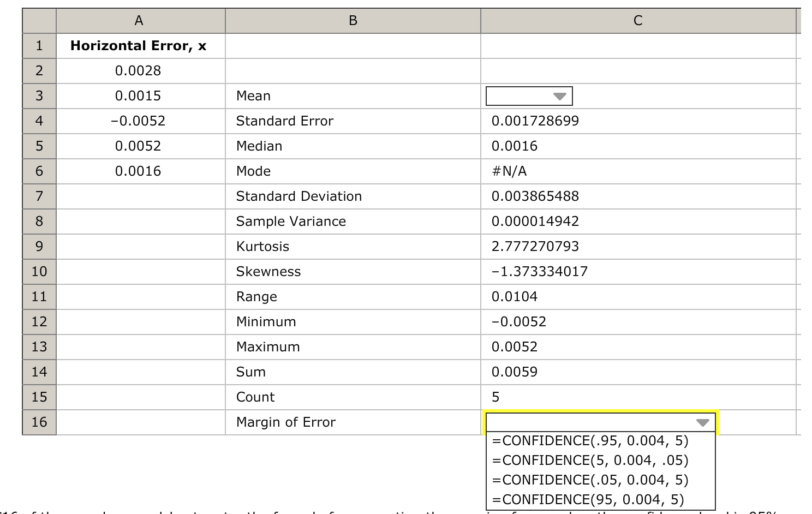The height and width of the screenshot is (514, 812).
Task: Select formula =CONFIDENCE(.95, 0.004, 5)
Action: coord(589,440)
